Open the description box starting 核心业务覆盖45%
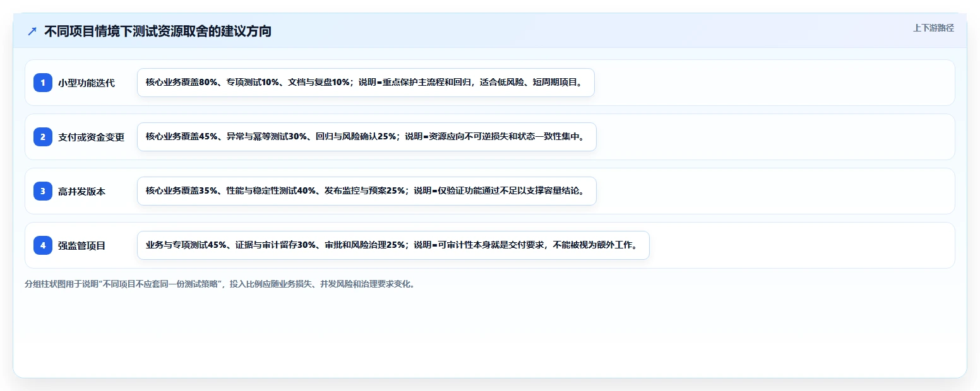Viewport: 980px width, 391px height. 367,137
